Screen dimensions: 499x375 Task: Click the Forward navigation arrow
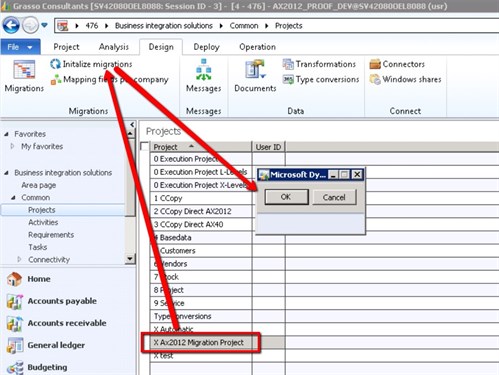(x=30, y=25)
